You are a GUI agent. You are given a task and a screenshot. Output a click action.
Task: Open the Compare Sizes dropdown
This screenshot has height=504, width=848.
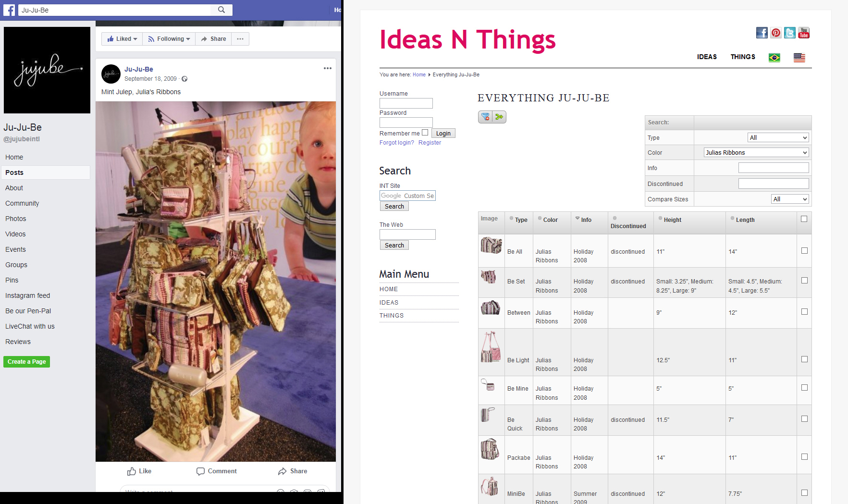click(x=790, y=199)
